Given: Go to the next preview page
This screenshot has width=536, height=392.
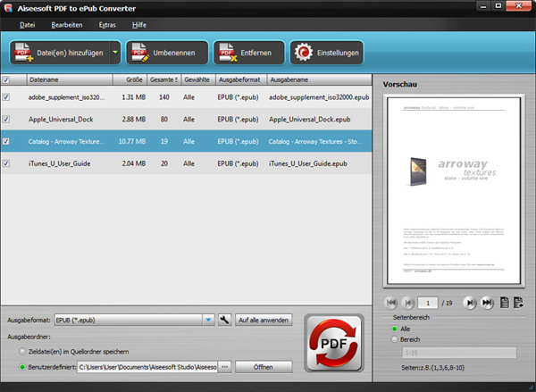Looking at the screenshot, I should coord(471,303).
